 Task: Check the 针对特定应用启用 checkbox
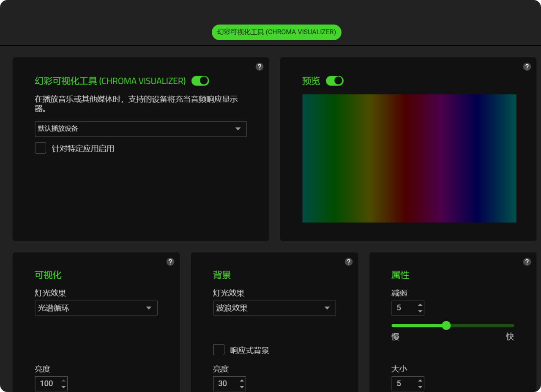pos(41,148)
